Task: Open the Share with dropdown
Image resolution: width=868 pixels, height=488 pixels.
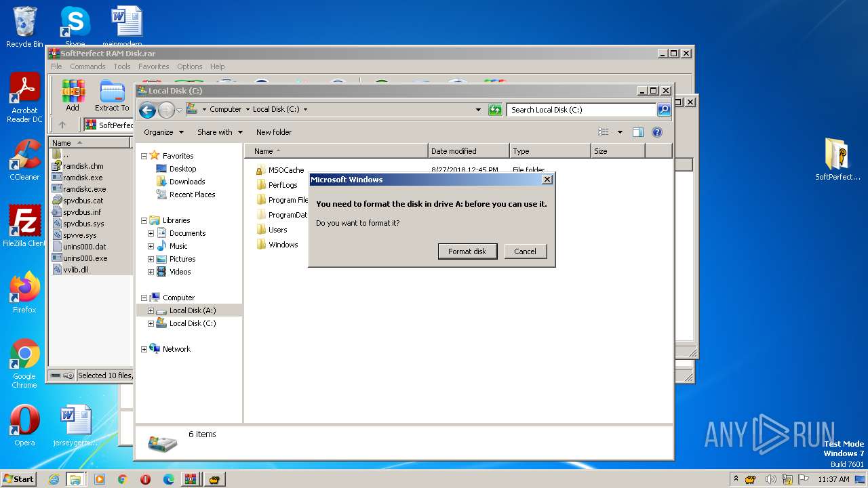Action: point(219,132)
